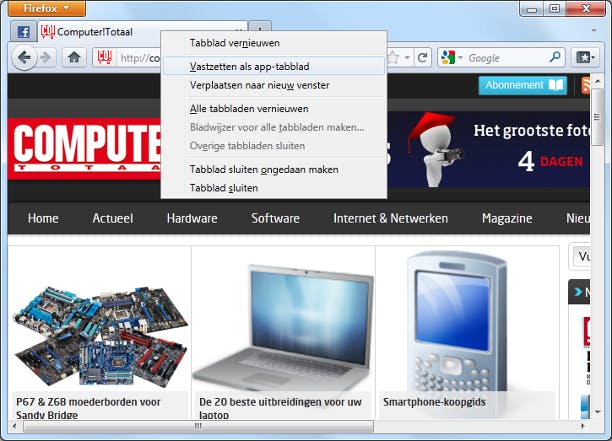This screenshot has width=612, height=441.
Task: Click the vertical scrollbar down arrow
Action: coord(597,412)
